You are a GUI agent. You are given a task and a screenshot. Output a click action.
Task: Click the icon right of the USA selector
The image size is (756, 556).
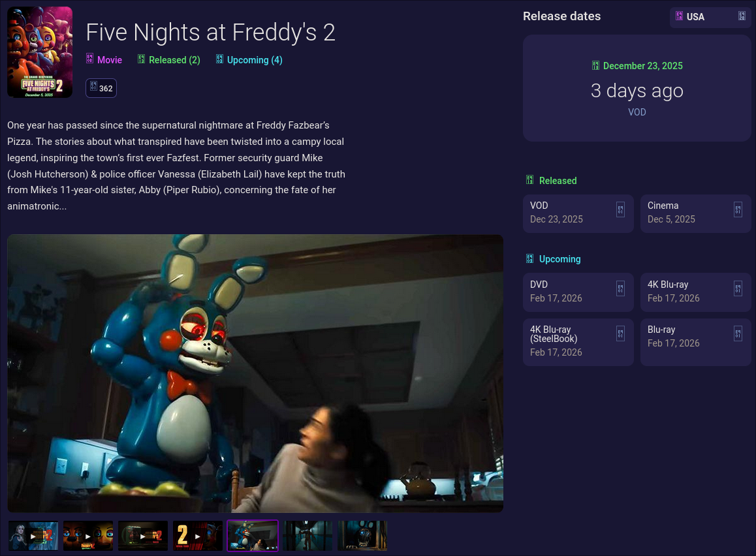click(x=742, y=16)
